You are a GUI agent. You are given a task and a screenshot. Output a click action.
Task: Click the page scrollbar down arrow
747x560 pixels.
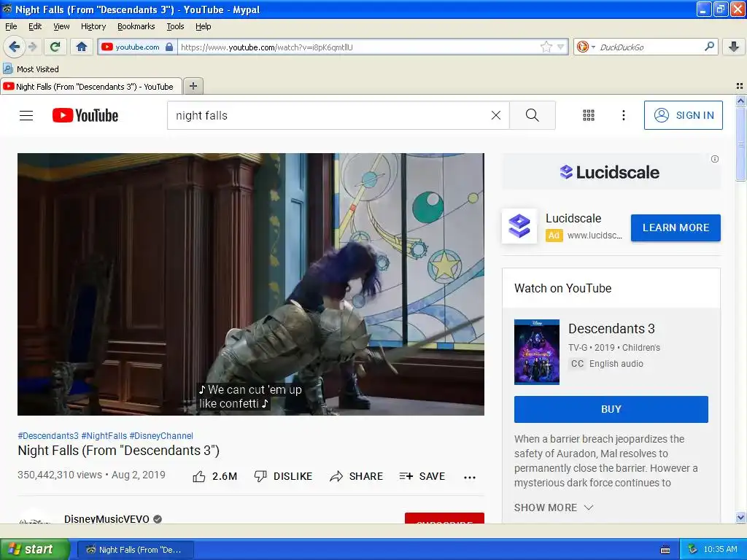740,518
